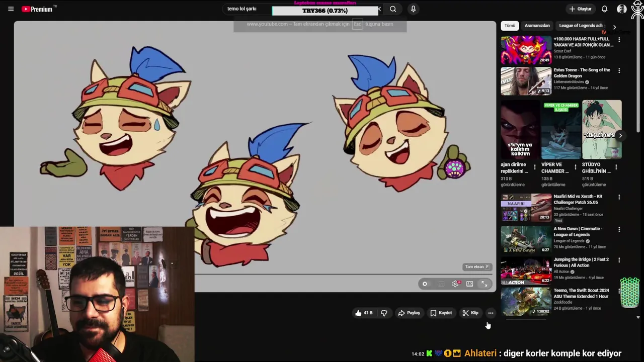Click the Oluştur create button

(x=580, y=9)
